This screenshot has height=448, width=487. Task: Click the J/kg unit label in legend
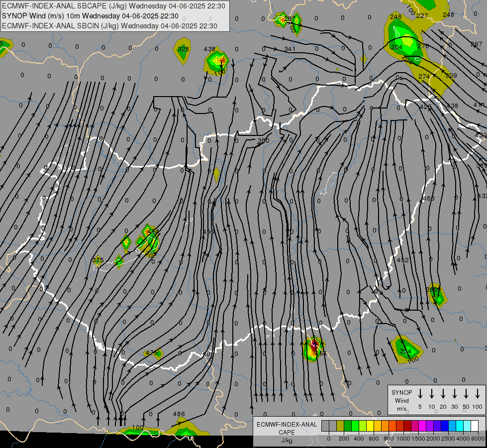(x=287, y=441)
